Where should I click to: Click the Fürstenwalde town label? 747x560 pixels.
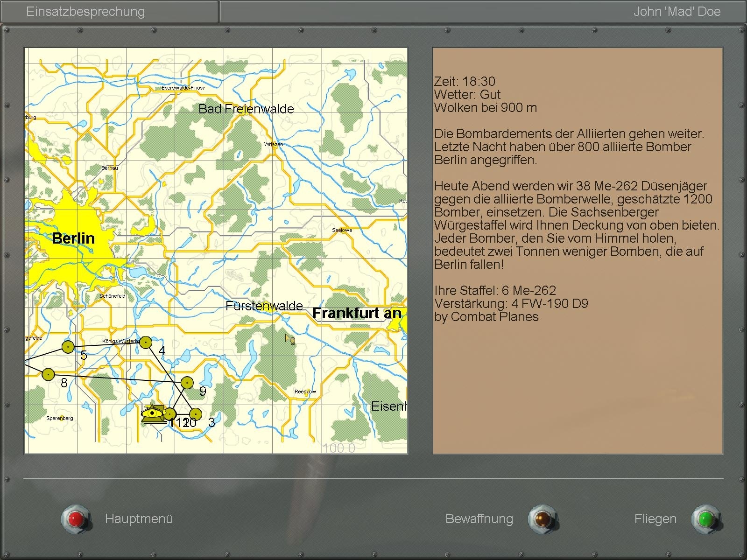[264, 306]
